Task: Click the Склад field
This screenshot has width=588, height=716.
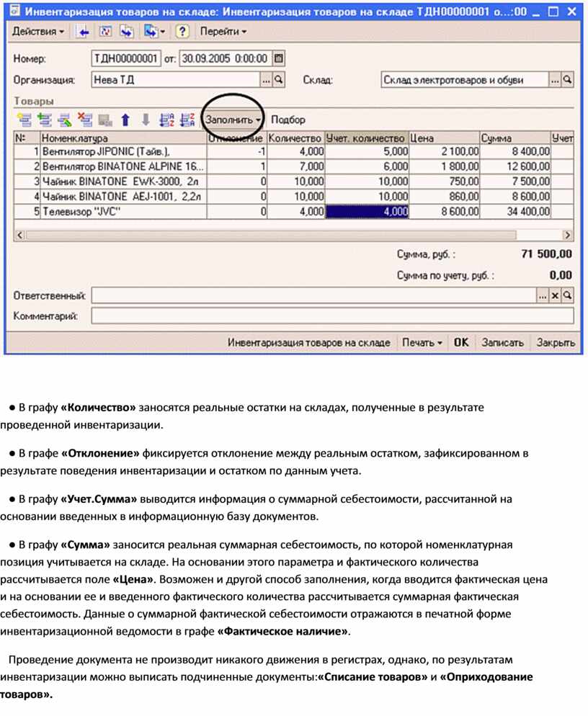Action: (x=465, y=80)
